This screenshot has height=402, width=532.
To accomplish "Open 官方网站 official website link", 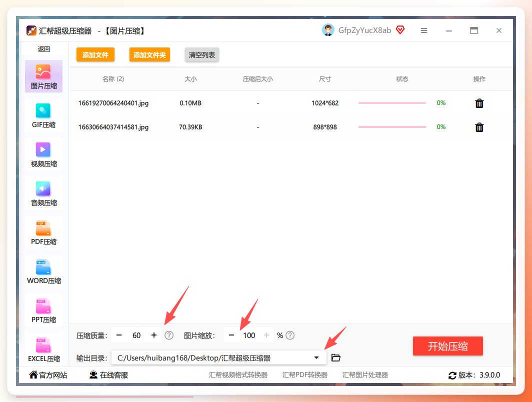I will point(48,375).
